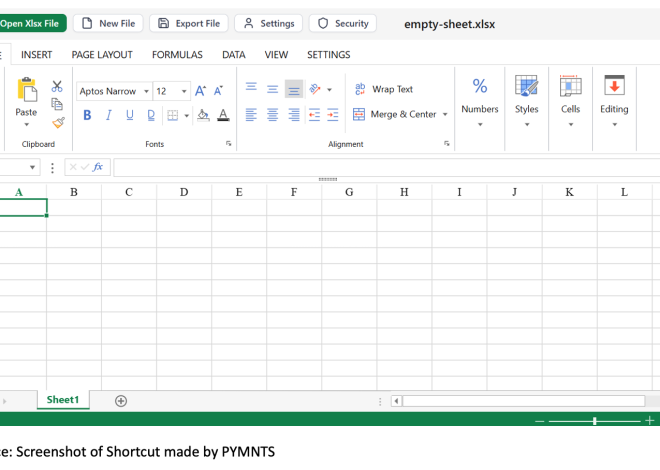Switch to the FORMULAS tab
The height and width of the screenshot is (470, 660).
pyautogui.click(x=177, y=55)
